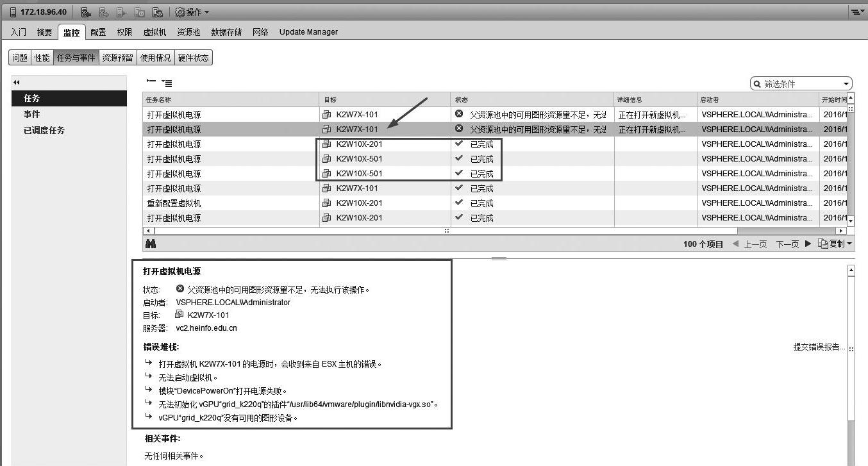
Task: Click the binoculars find icon below the task table
Action: (151, 244)
